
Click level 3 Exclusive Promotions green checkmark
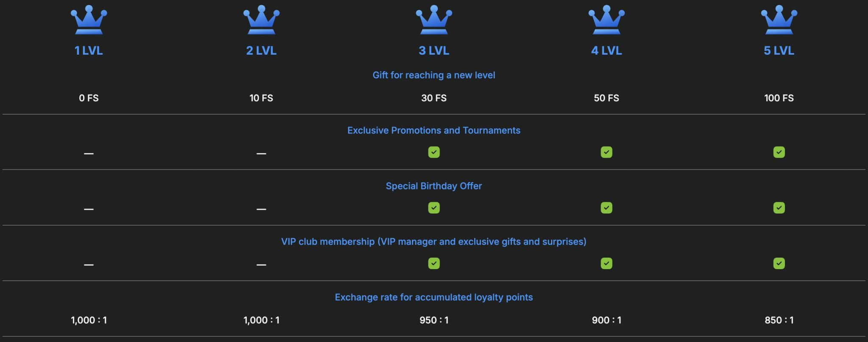click(434, 152)
